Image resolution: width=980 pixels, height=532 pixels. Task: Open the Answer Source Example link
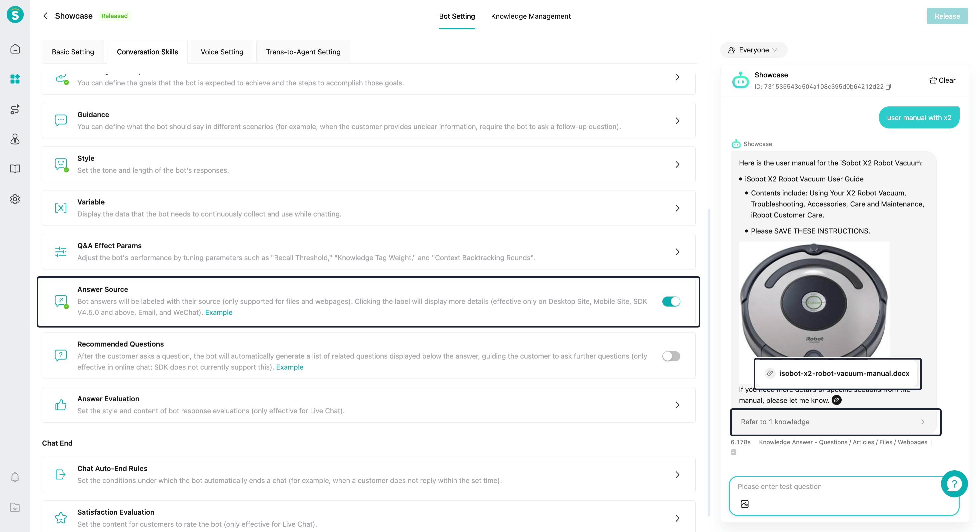(x=218, y=313)
